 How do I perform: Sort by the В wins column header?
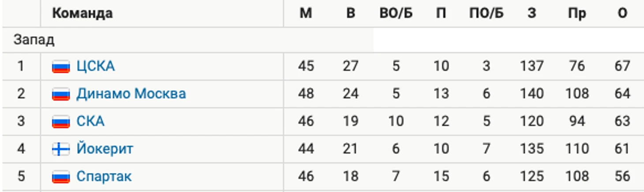(x=351, y=14)
